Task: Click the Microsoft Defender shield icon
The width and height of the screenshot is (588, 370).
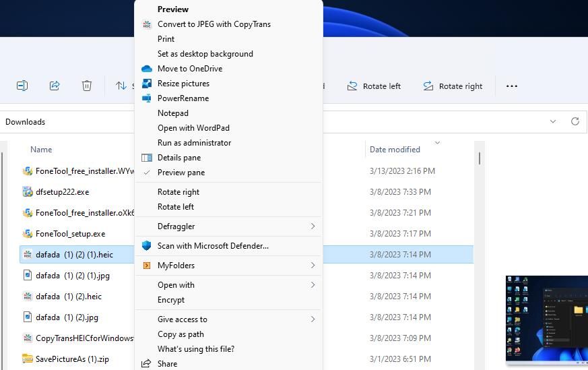Action: [147, 246]
